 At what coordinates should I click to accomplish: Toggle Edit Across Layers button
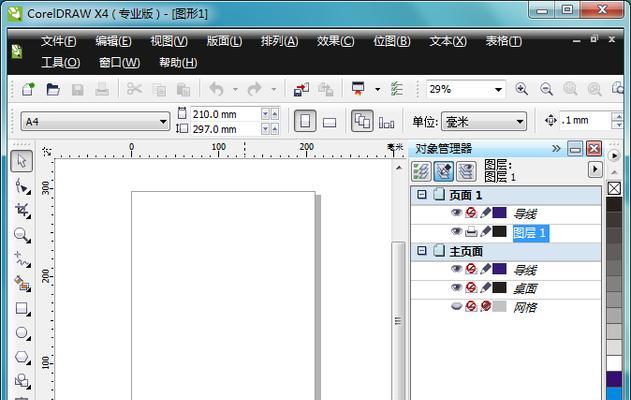(444, 171)
